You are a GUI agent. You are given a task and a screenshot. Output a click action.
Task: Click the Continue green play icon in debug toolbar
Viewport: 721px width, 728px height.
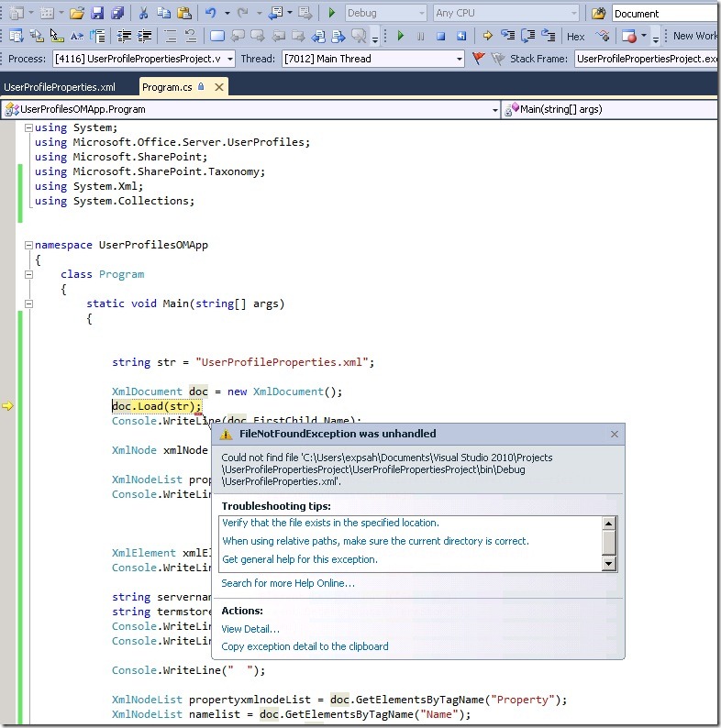(x=400, y=37)
